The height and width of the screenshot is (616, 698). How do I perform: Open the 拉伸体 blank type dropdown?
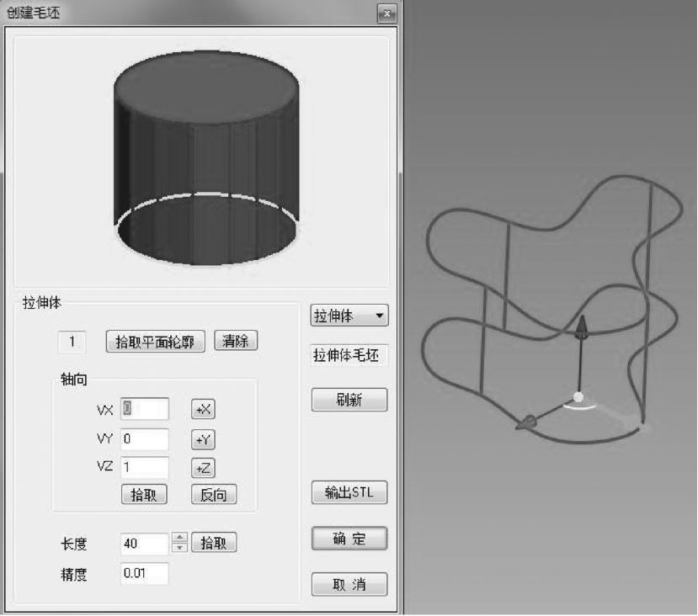(349, 316)
